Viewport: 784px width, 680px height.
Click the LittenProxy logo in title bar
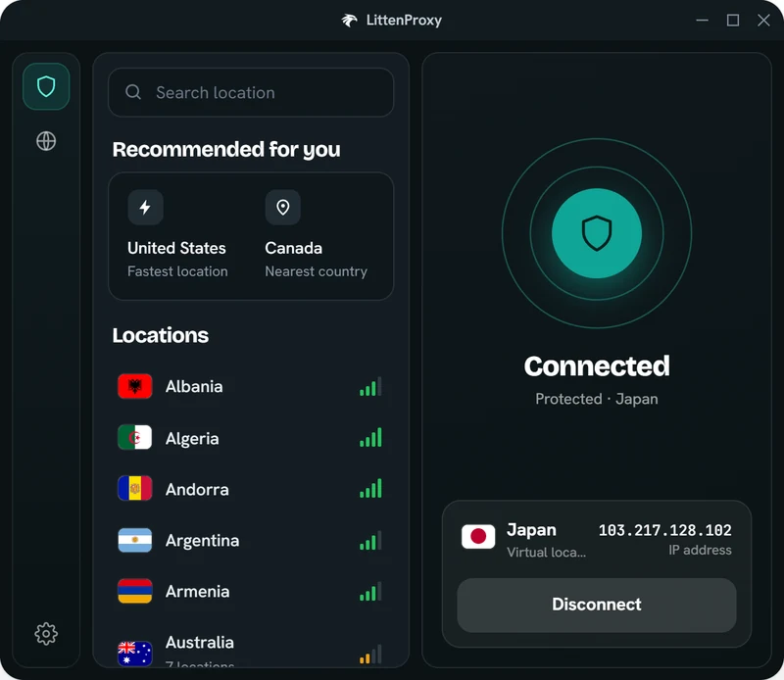(x=350, y=21)
